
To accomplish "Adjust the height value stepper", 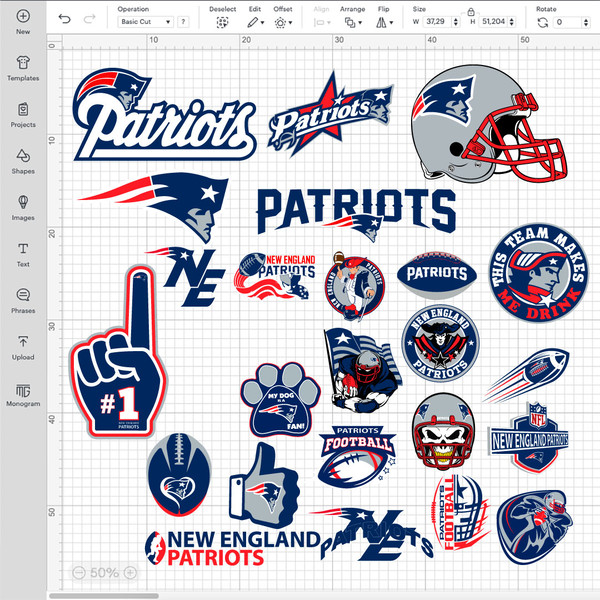I will pyautogui.click(x=512, y=22).
